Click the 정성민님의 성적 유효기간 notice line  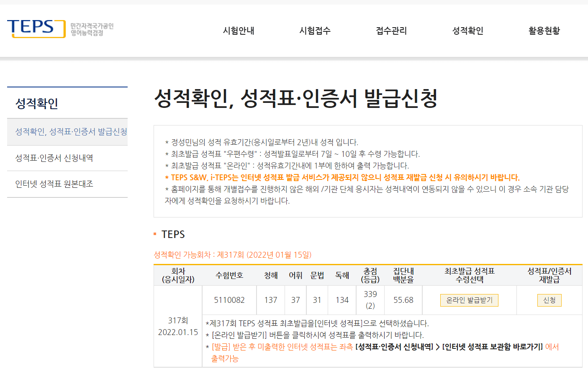(262, 142)
